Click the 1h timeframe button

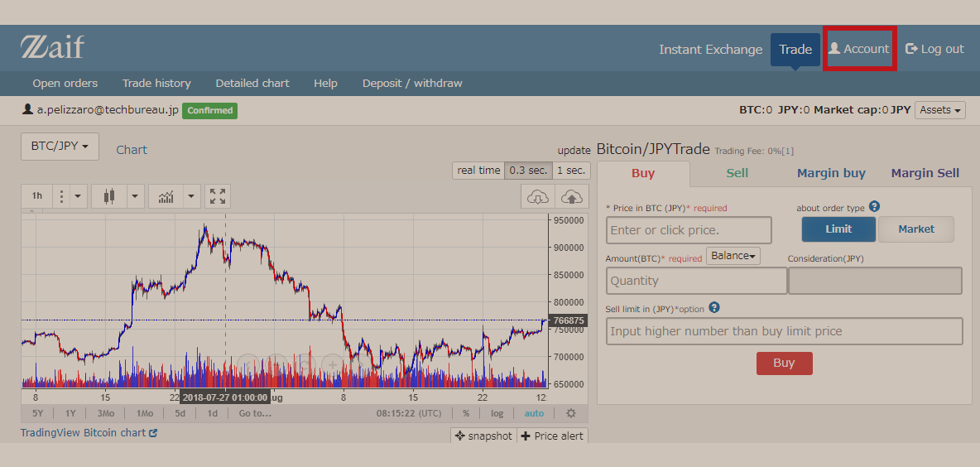[x=37, y=196]
